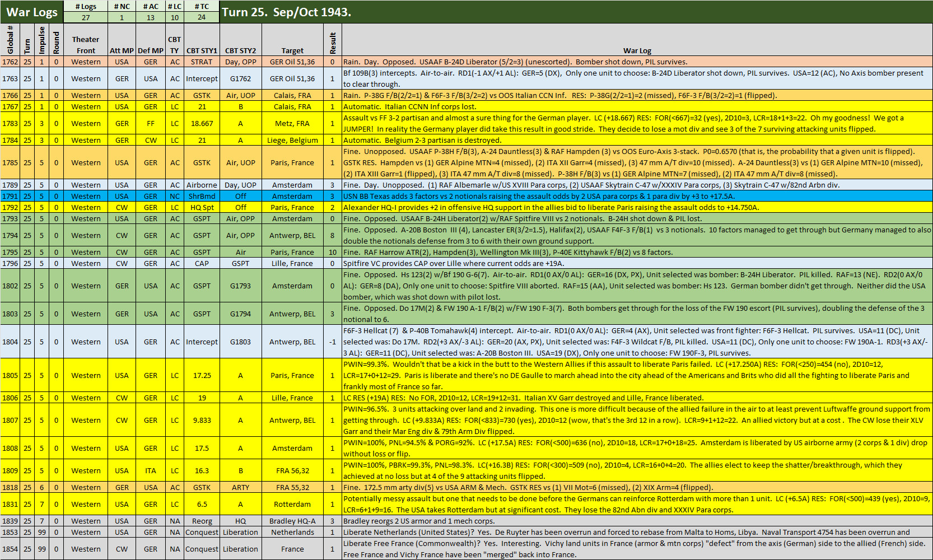Select the "FRA 55,32" target cell

pyautogui.click(x=292, y=487)
